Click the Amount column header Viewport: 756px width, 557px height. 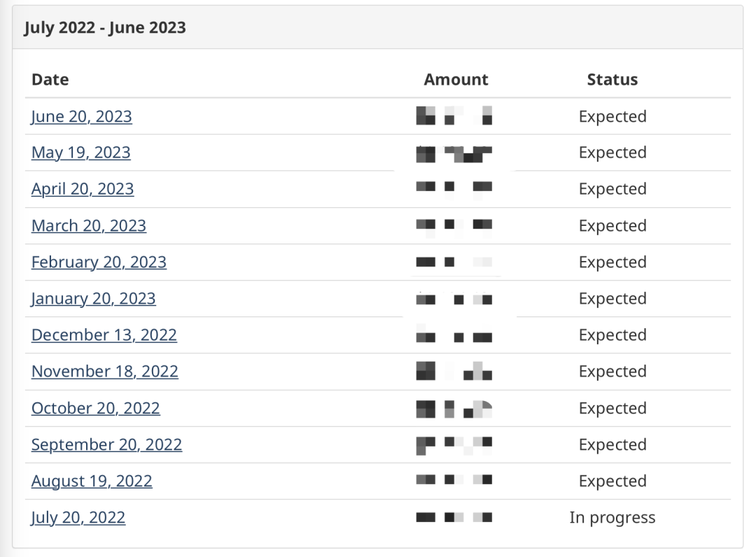(456, 80)
